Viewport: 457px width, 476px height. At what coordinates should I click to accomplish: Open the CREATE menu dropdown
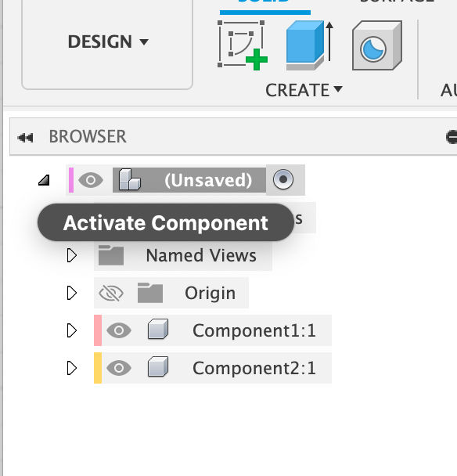(304, 90)
